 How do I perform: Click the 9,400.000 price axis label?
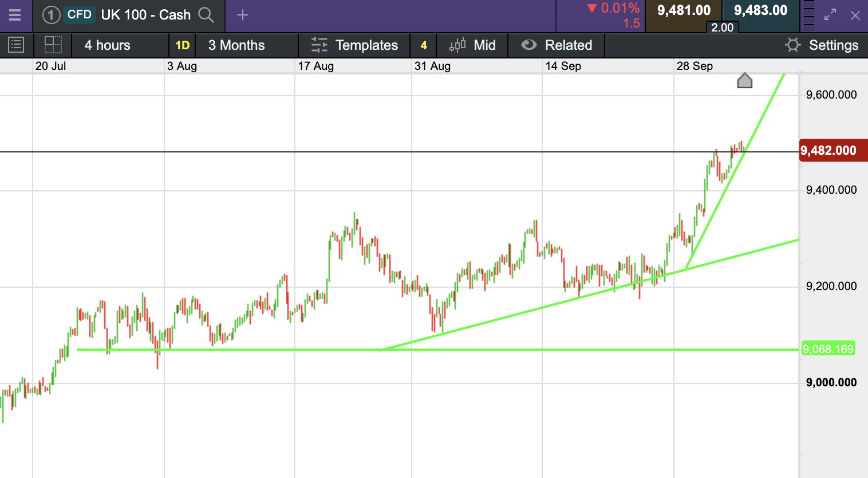coord(831,190)
